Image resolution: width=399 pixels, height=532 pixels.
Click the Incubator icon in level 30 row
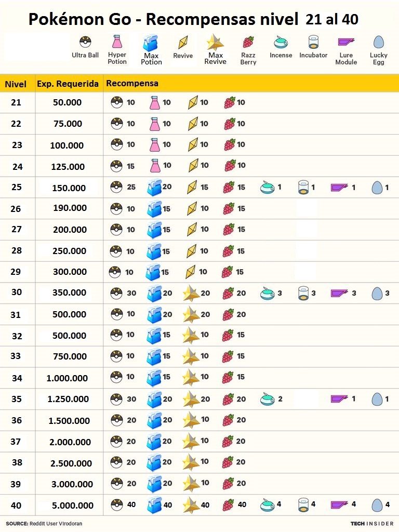point(303,293)
